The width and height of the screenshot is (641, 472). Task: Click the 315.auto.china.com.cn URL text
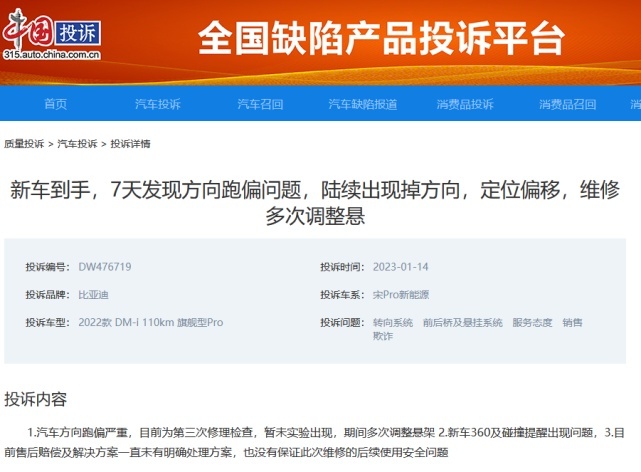pyautogui.click(x=52, y=55)
